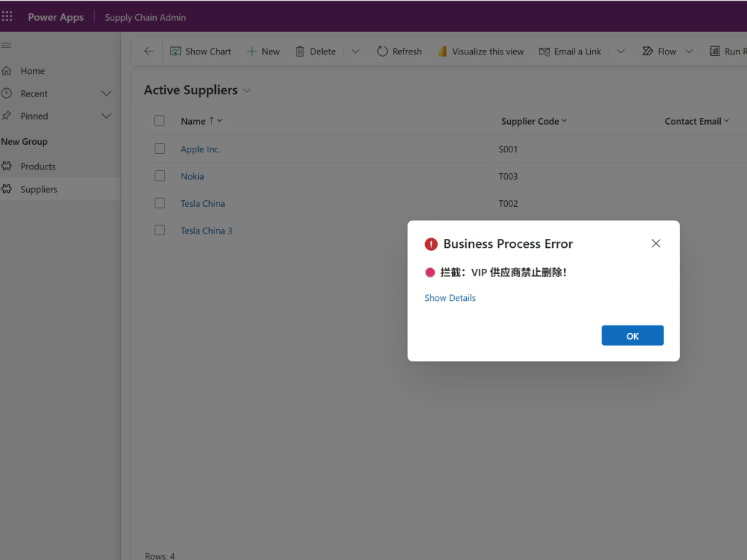Check the Apple Inc. row checkbox
This screenshot has width=747, height=560.
160,149
